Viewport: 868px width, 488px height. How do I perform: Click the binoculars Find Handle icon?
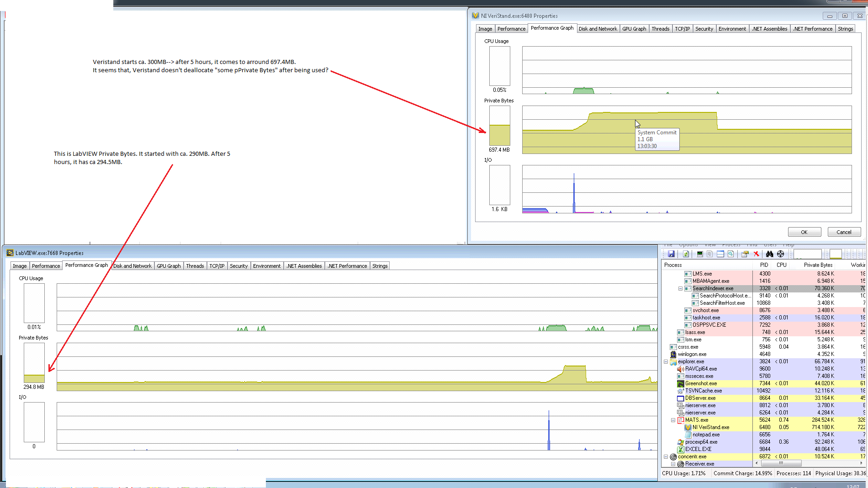click(770, 254)
